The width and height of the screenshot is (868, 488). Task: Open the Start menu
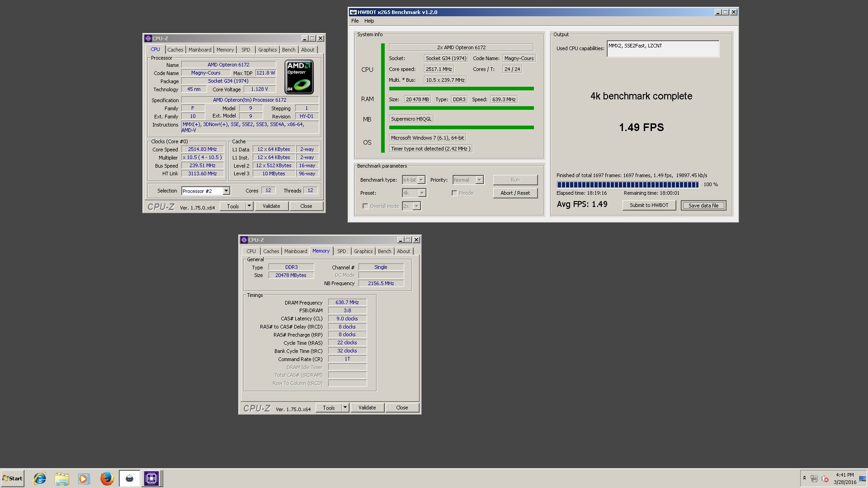12,479
